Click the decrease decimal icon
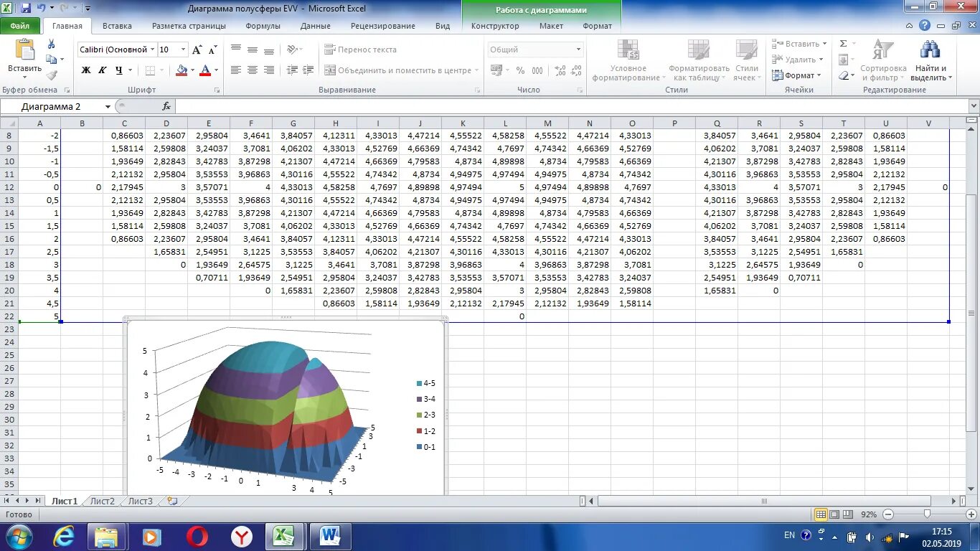980x551 pixels. (x=578, y=70)
